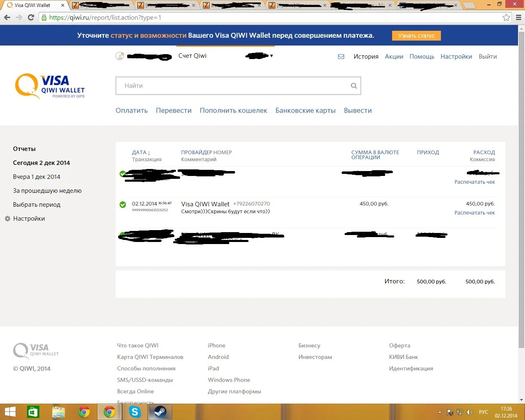
Task: Open Skype from the taskbar
Action: tap(135, 412)
